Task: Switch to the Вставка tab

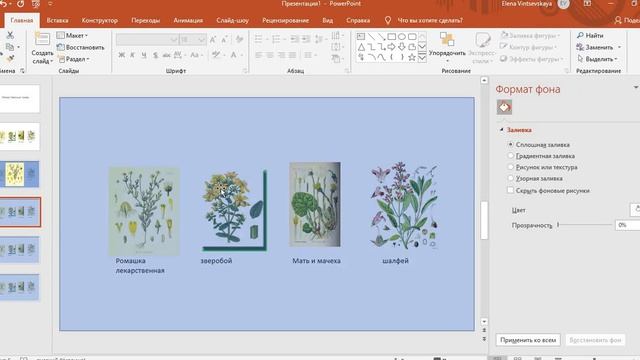Action: (x=57, y=20)
